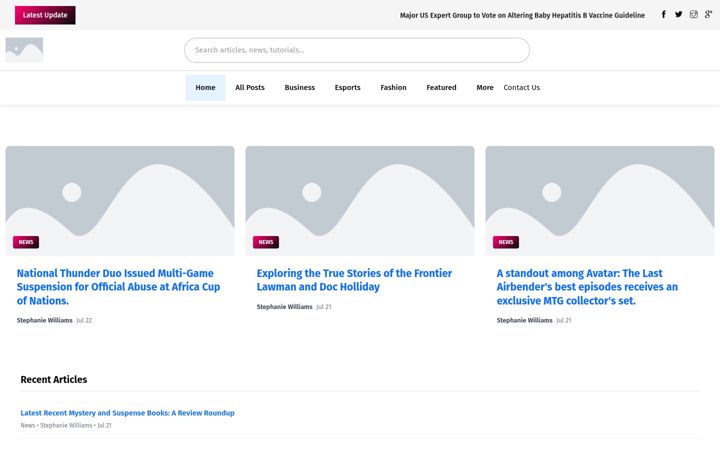The width and height of the screenshot is (720, 450).
Task: Select the Home navigation tab
Action: [205, 87]
